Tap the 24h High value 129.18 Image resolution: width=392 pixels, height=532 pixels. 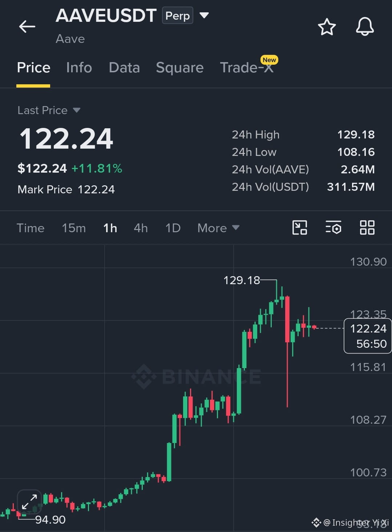(356, 134)
